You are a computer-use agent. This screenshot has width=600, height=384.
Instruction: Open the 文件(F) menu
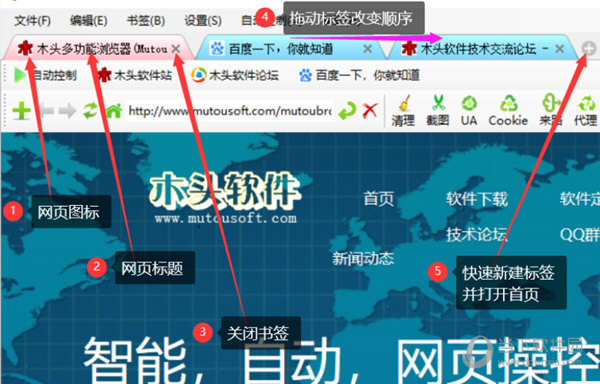[33, 20]
